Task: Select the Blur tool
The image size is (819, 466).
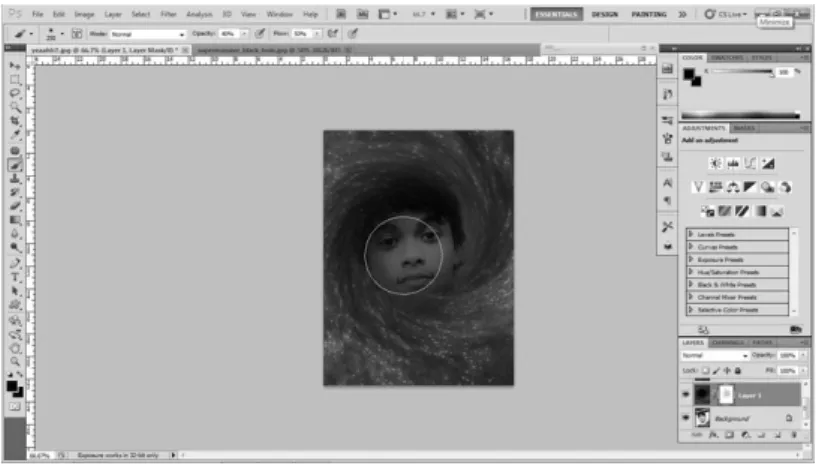Action: 15,234
